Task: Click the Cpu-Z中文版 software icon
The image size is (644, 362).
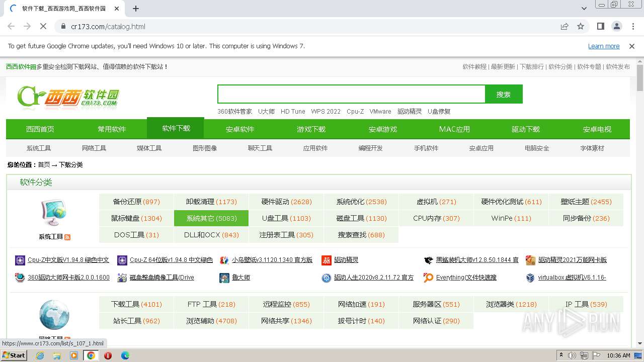Action: click(20, 260)
